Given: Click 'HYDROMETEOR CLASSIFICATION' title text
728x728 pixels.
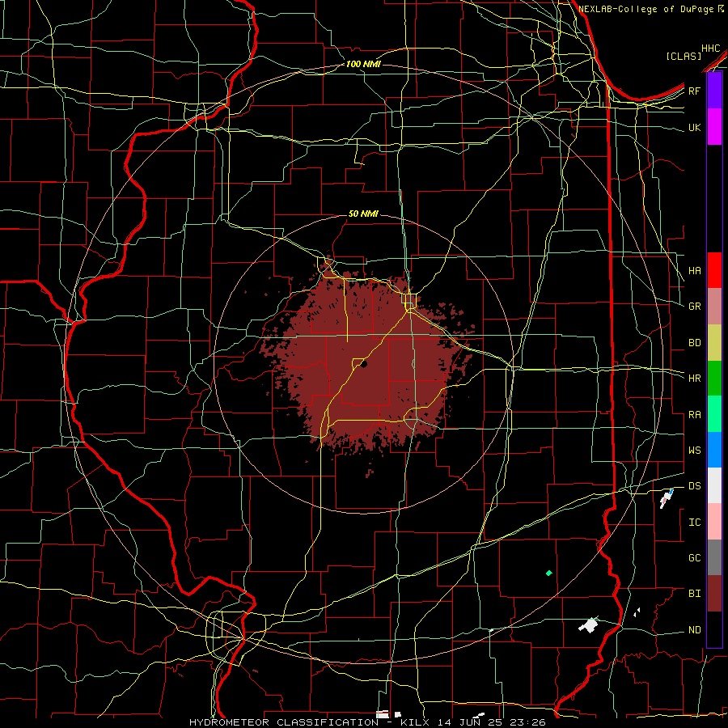Looking at the screenshot, I should 284,722.
